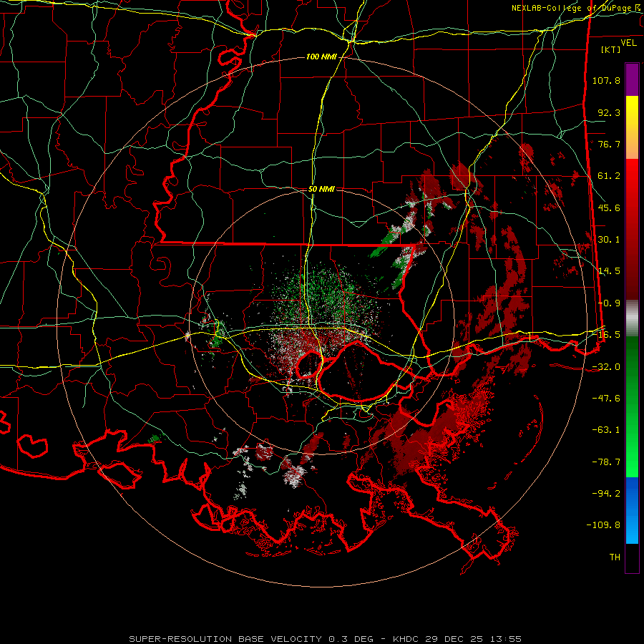
Task: Click the -32.0 velocity scale value
Action: click(606, 367)
